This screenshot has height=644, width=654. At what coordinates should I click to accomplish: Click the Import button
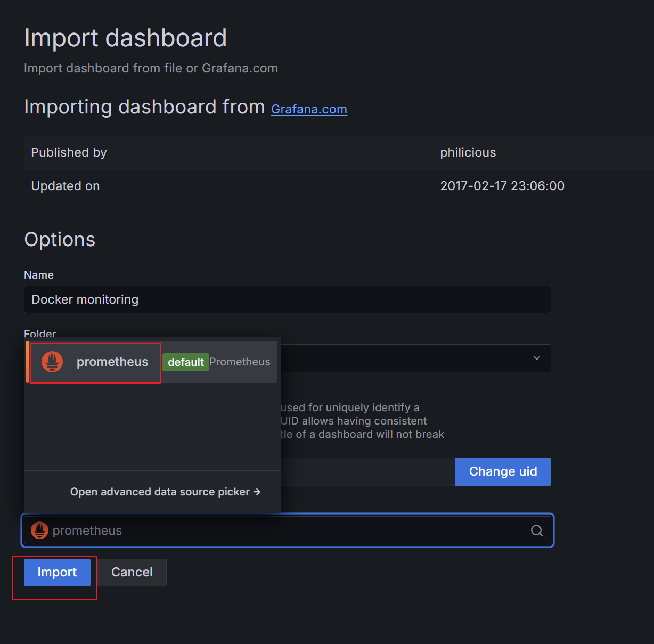(57, 572)
